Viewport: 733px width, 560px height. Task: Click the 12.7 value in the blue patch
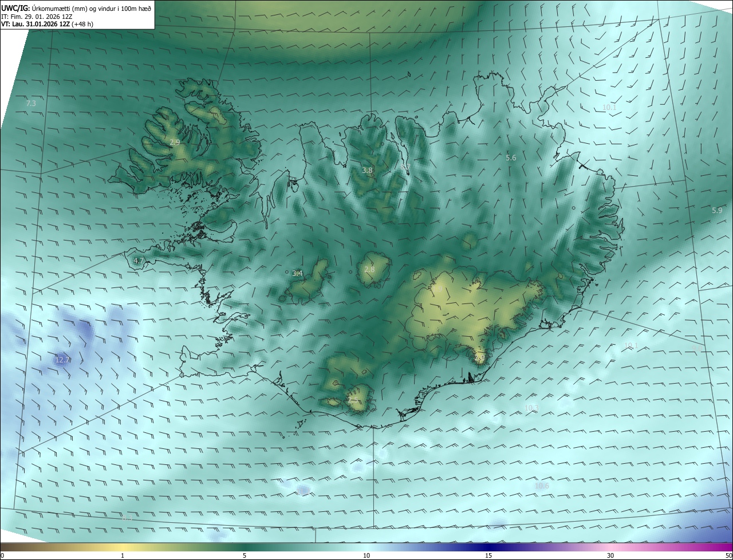coord(62,360)
